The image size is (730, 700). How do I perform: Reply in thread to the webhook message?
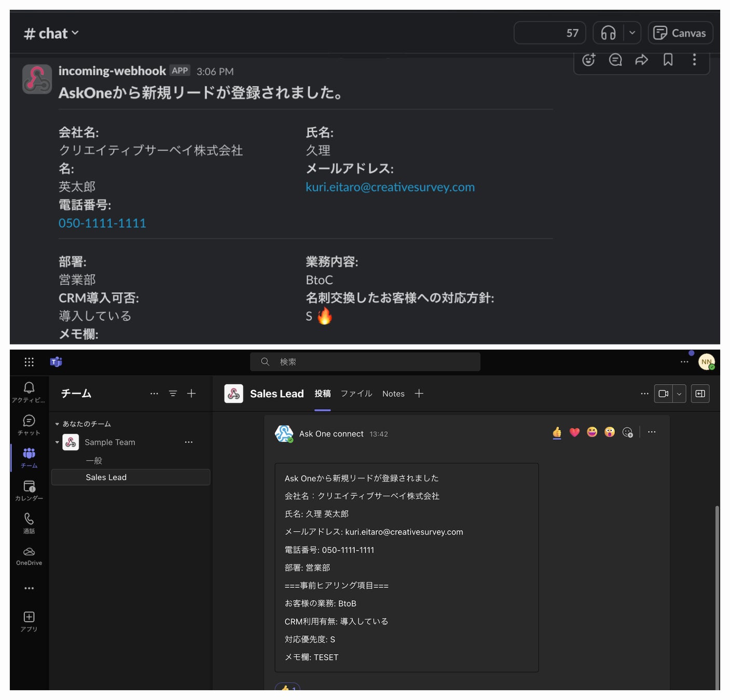click(x=615, y=60)
